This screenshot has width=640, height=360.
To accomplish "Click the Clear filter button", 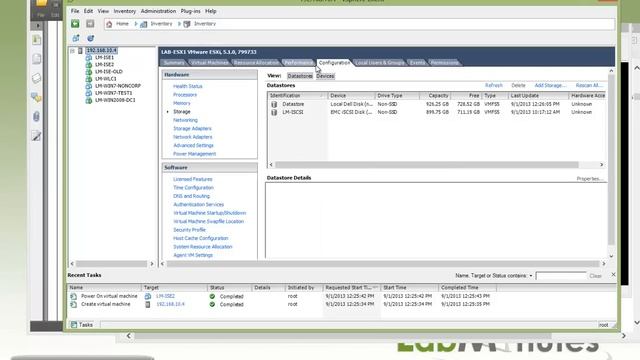I will click(x=596, y=276).
